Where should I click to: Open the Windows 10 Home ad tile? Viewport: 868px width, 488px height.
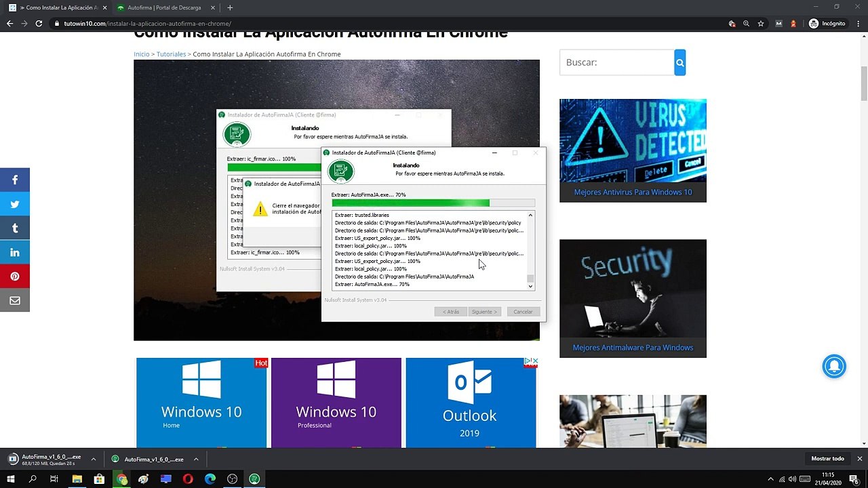201,403
